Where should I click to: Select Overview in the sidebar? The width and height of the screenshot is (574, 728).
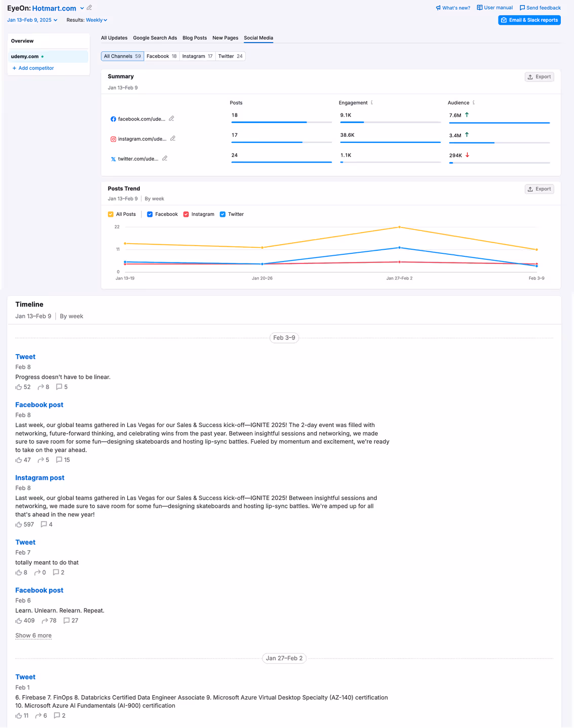(48, 41)
